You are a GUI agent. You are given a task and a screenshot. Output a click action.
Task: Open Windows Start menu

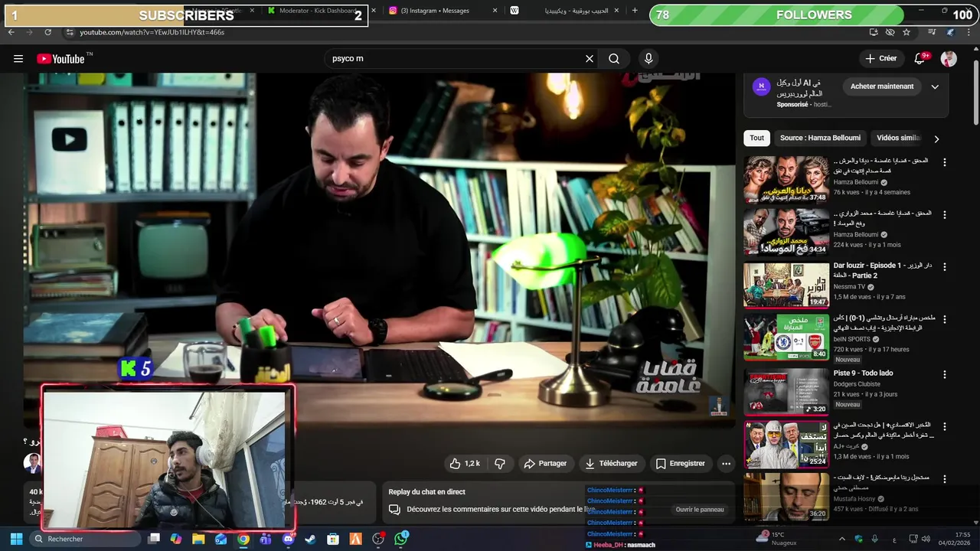15,539
